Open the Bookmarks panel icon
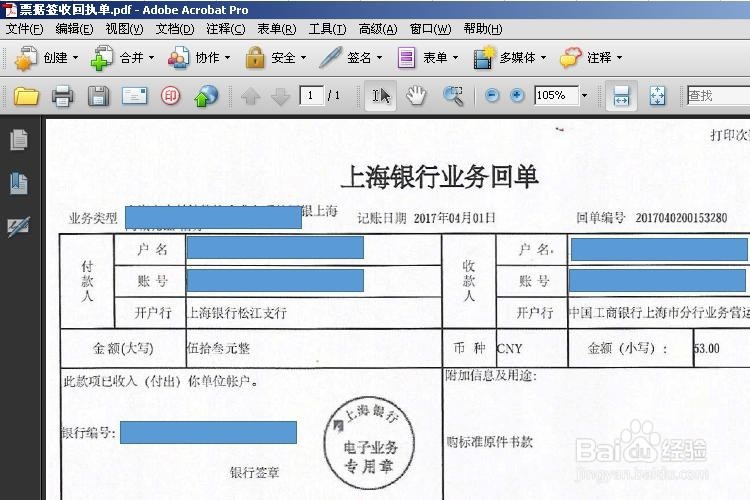This screenshot has width=750, height=500. (x=19, y=183)
